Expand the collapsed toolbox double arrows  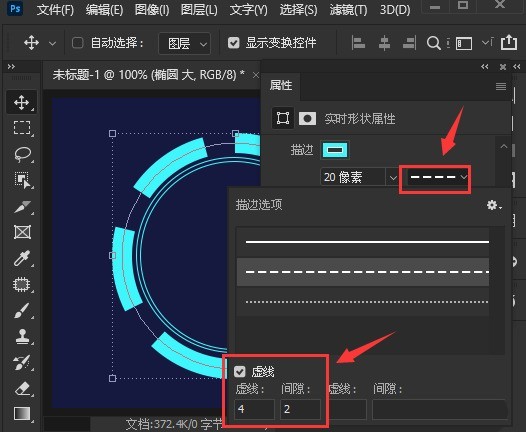11,67
